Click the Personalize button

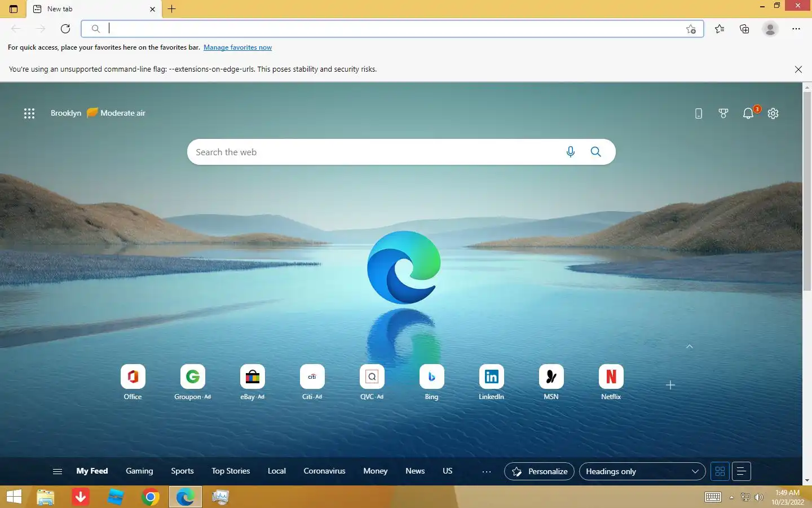tap(540, 471)
